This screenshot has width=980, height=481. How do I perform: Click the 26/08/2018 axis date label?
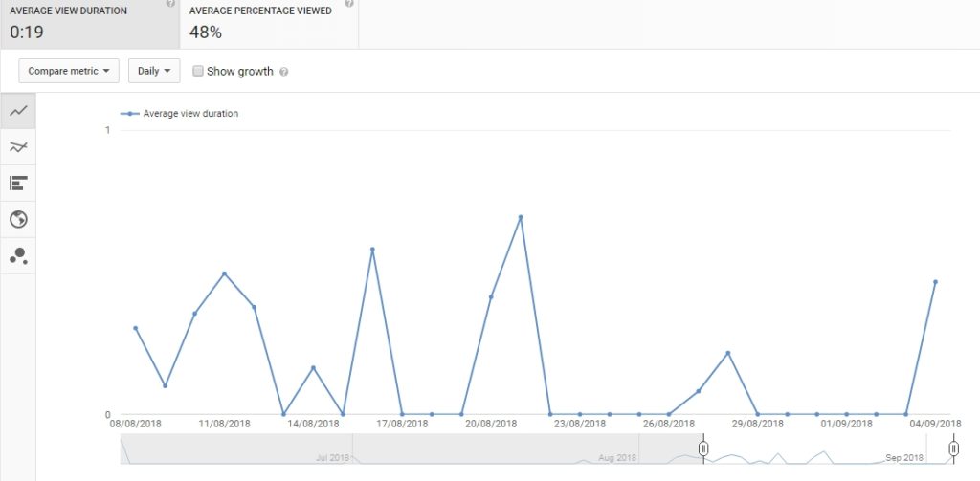click(669, 424)
